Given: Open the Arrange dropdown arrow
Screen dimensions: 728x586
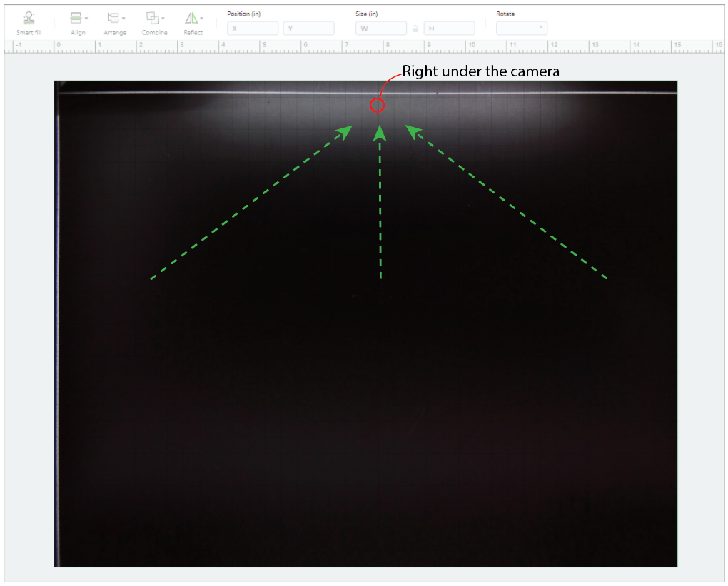Looking at the screenshot, I should pyautogui.click(x=123, y=18).
